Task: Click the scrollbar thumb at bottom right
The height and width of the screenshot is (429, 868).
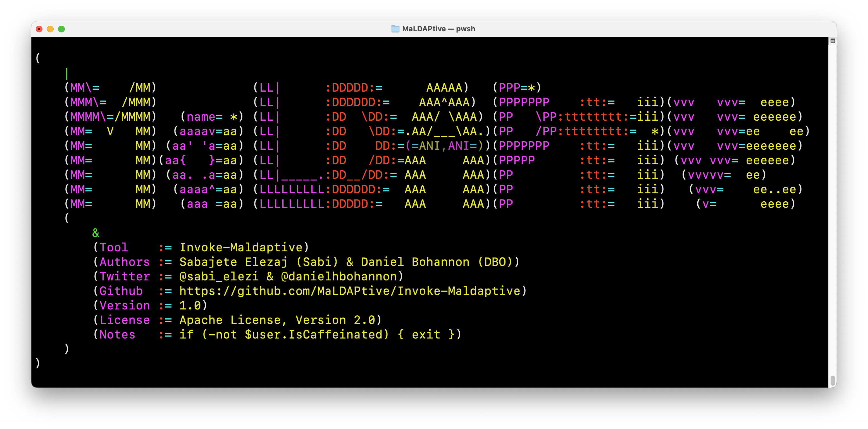Action: [x=832, y=381]
